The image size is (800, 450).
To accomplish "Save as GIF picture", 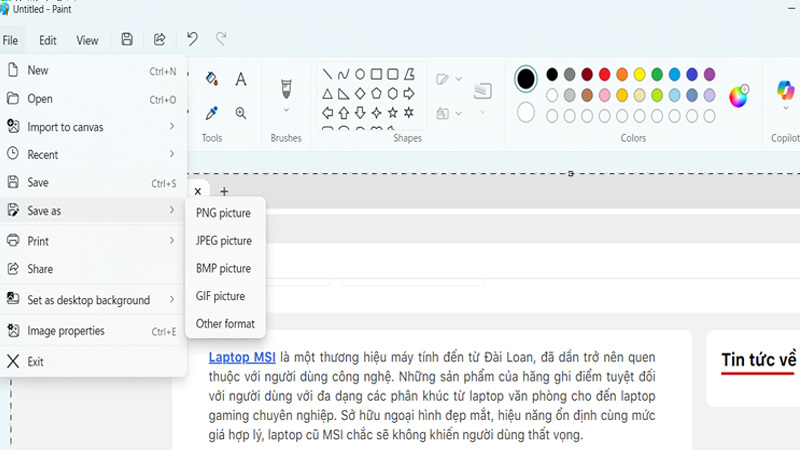I will [225, 296].
